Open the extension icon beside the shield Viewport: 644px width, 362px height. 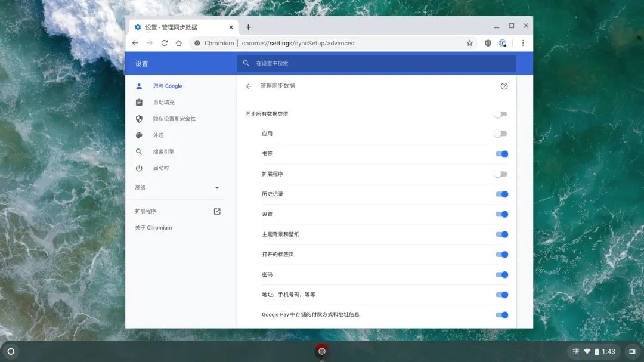[x=503, y=43]
